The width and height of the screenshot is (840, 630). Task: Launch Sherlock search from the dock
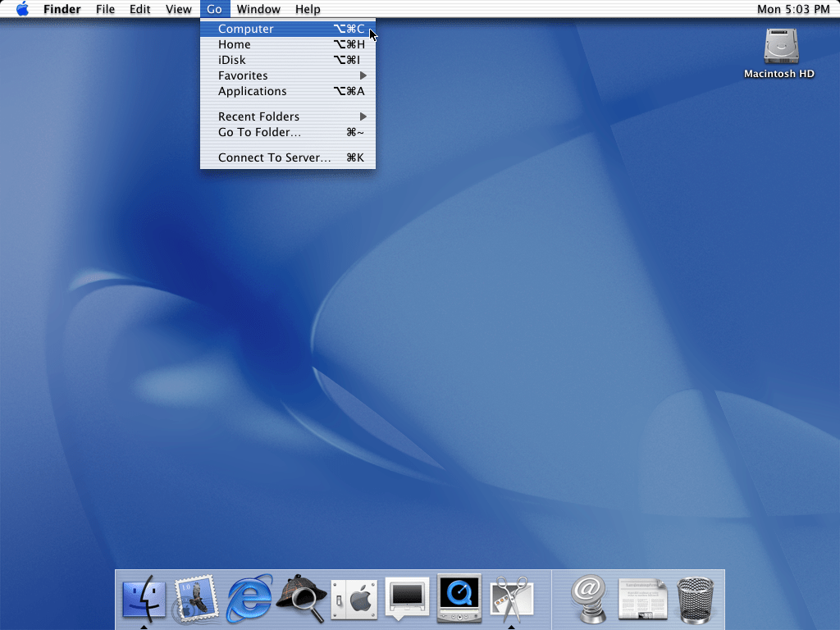[302, 600]
